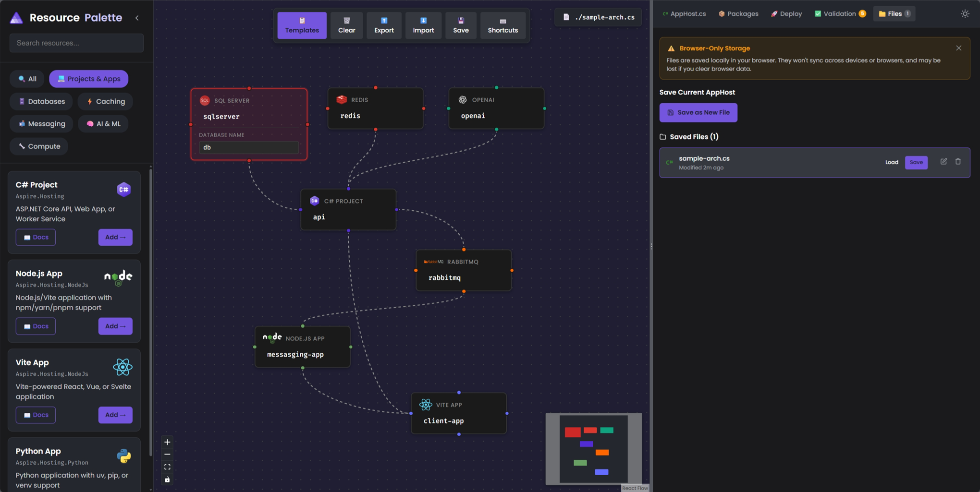Collapse the Resource Palette sidebar
Image resolution: width=980 pixels, height=492 pixels.
coord(136,17)
